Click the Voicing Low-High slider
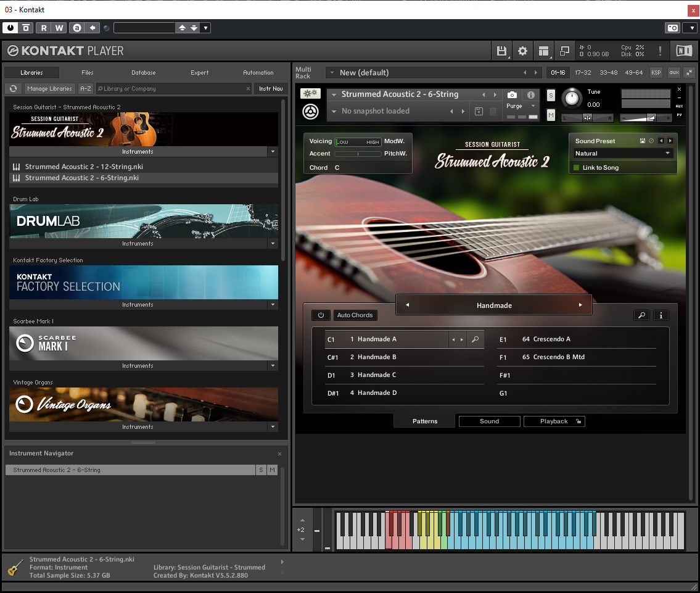700x593 pixels. [358, 142]
